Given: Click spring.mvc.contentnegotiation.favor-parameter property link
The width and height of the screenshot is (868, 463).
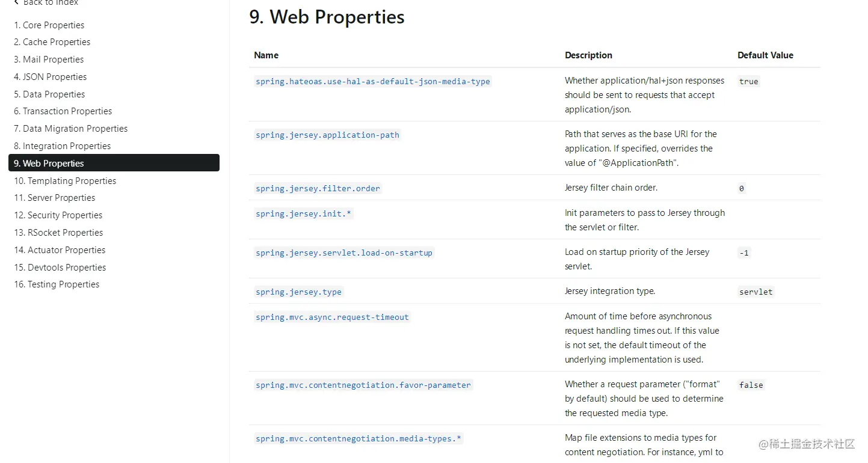Looking at the screenshot, I should tap(363, 385).
